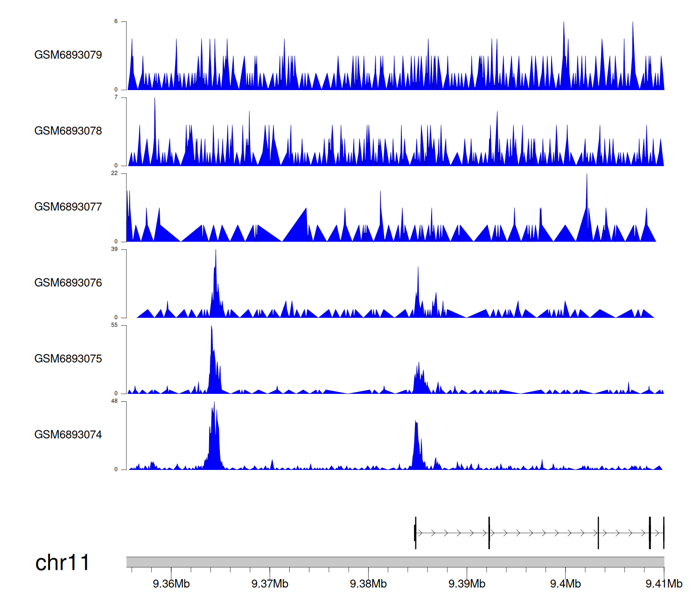Click the 9.4Mb axis tick label
Viewport: 700px width, 616px height.
point(565,584)
